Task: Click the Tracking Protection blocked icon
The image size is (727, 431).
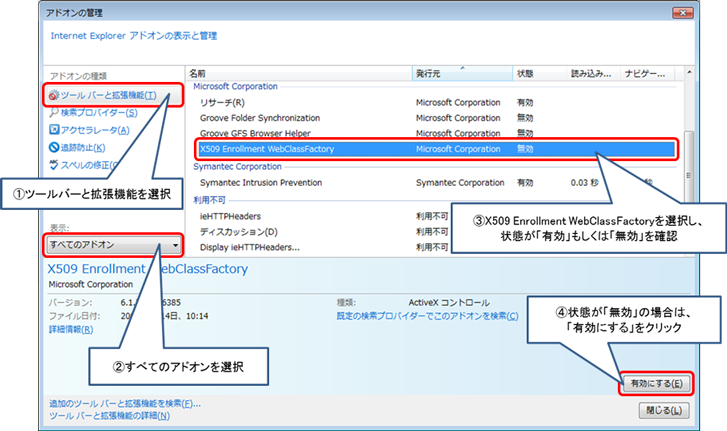Action: pos(54,147)
